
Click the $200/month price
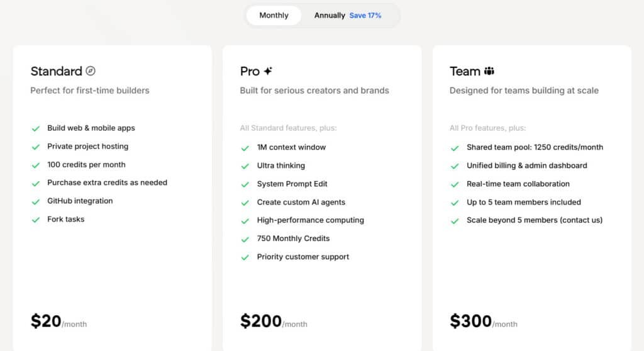274,321
